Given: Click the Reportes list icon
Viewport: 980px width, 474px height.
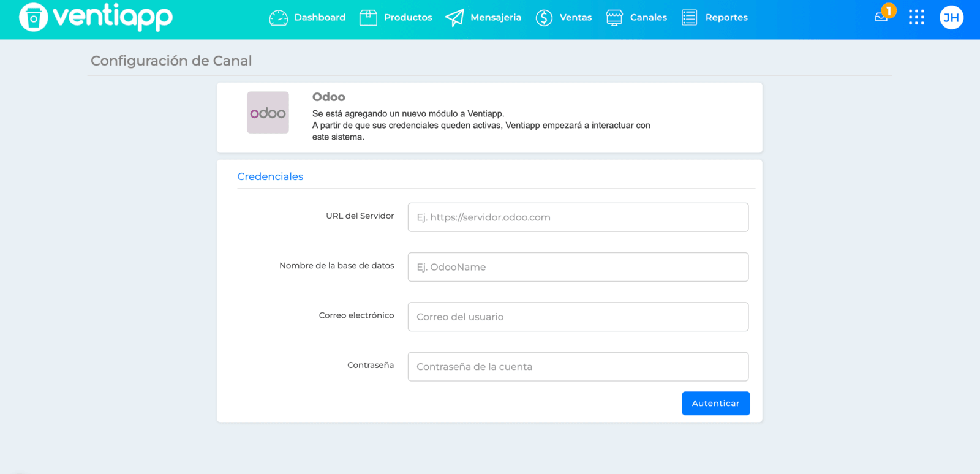Looking at the screenshot, I should click(x=689, y=18).
